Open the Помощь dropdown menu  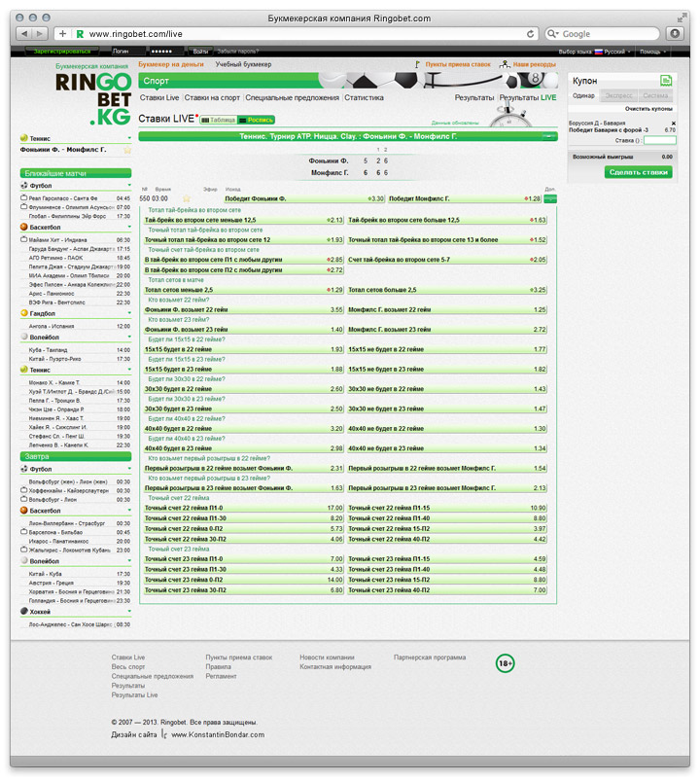(x=652, y=52)
